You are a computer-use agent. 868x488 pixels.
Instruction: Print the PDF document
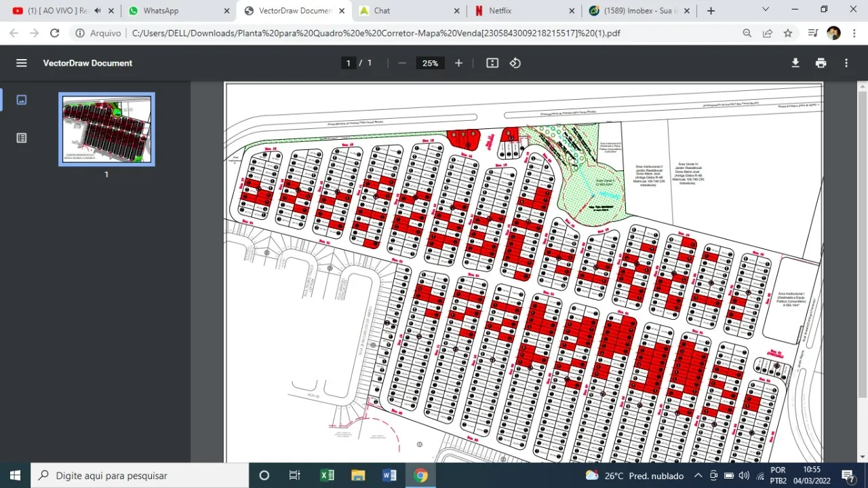pyautogui.click(x=821, y=63)
